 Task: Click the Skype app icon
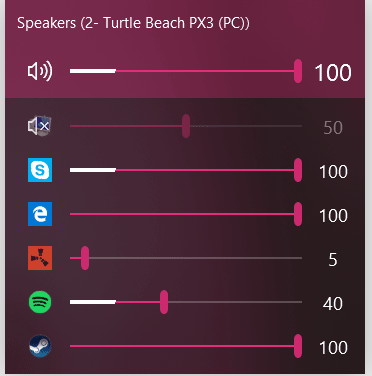tap(40, 170)
